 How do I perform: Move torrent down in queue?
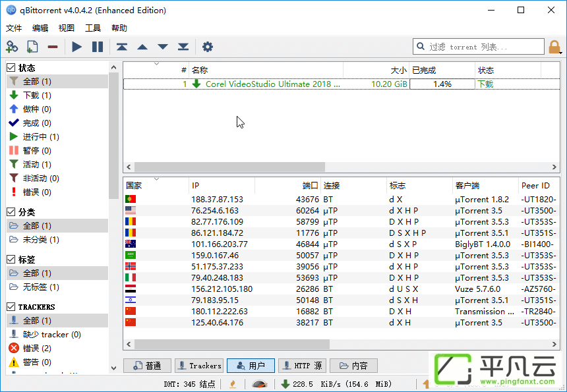[163, 47]
